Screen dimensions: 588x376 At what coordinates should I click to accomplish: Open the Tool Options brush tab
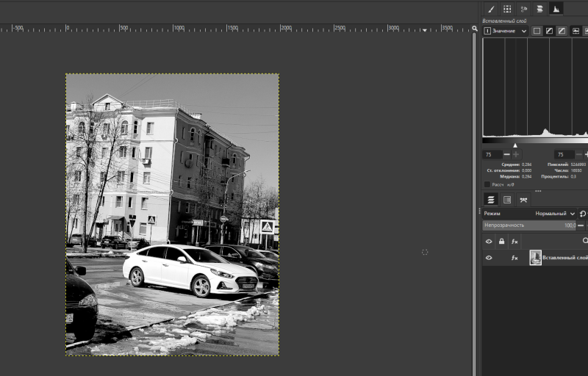pyautogui.click(x=490, y=9)
